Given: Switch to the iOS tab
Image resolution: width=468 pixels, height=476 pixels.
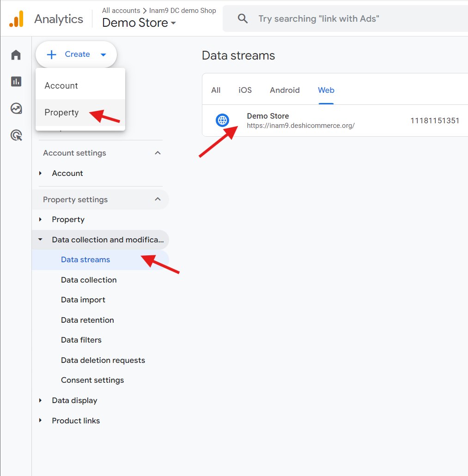Looking at the screenshot, I should (245, 90).
